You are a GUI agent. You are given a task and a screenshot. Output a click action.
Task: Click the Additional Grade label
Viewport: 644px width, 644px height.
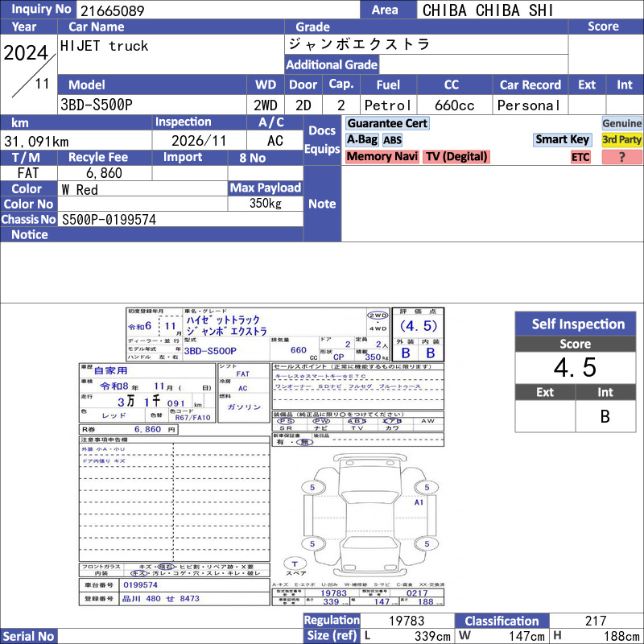pyautogui.click(x=332, y=64)
